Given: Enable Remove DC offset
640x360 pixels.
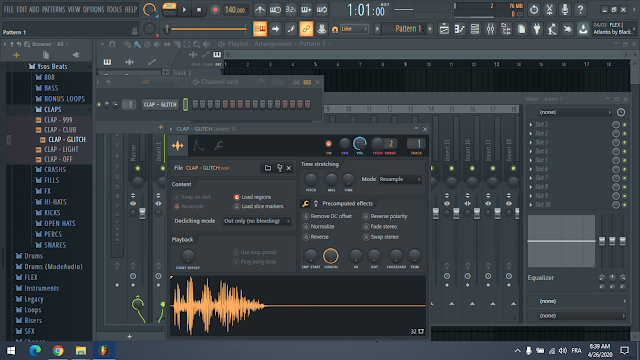Looking at the screenshot, I should [x=327, y=216].
